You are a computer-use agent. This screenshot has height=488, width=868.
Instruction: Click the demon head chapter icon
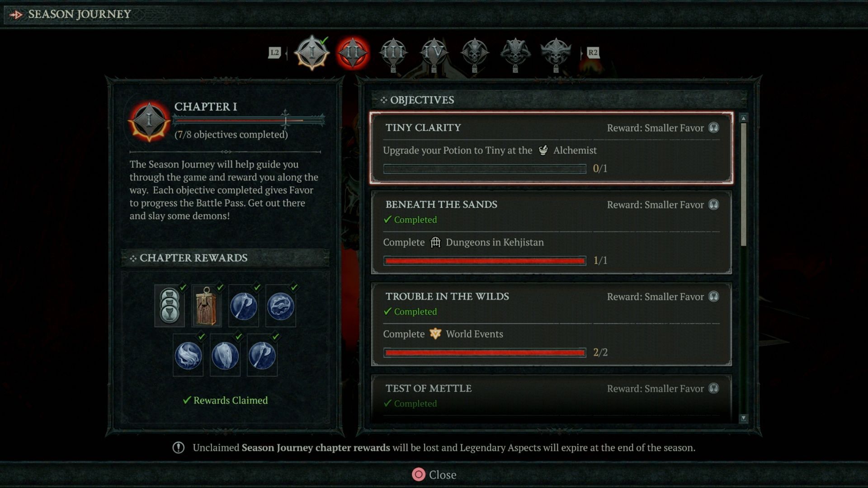pyautogui.click(x=475, y=52)
